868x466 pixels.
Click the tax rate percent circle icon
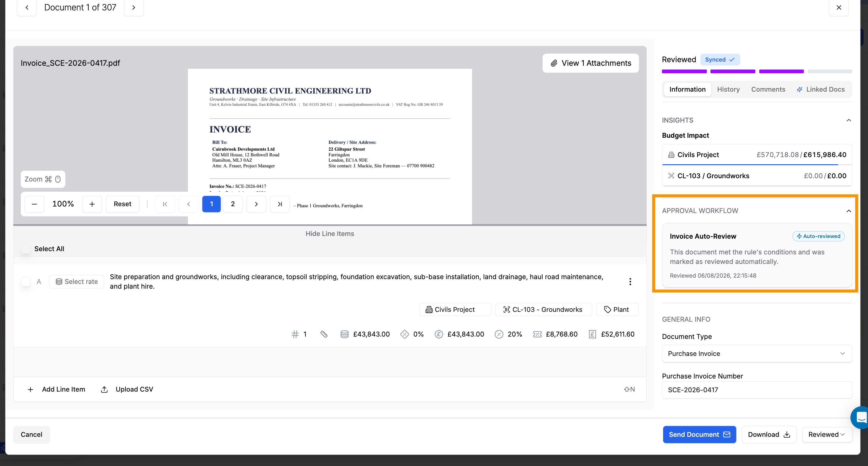pos(499,334)
